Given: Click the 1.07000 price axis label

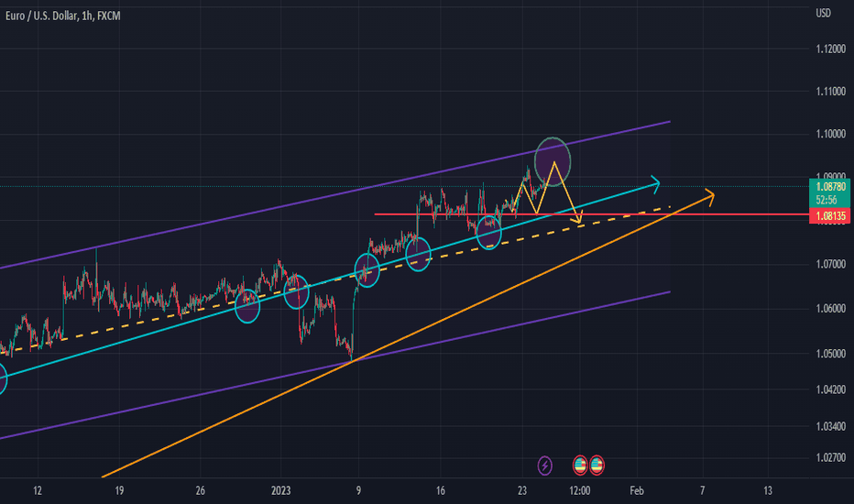Looking at the screenshot, I should (830, 264).
